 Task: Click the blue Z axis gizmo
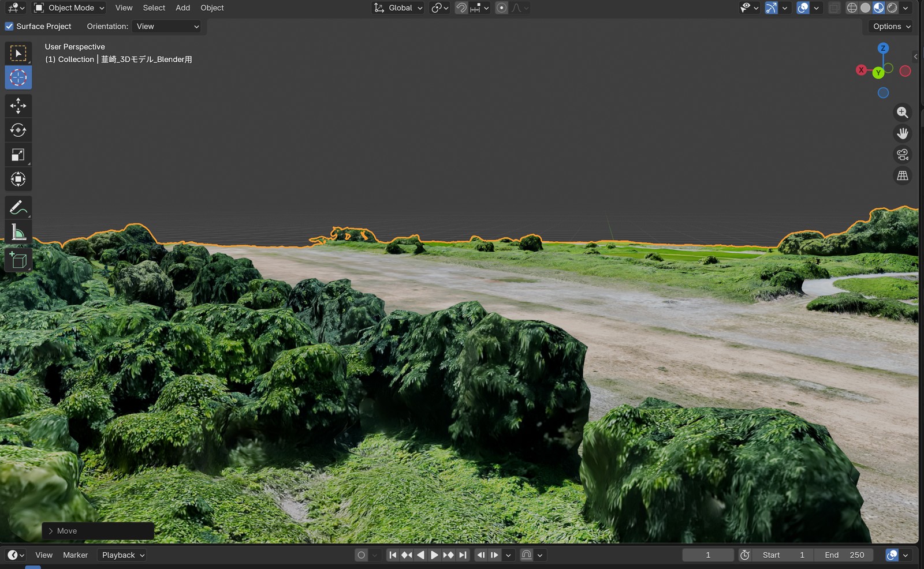[x=883, y=48]
